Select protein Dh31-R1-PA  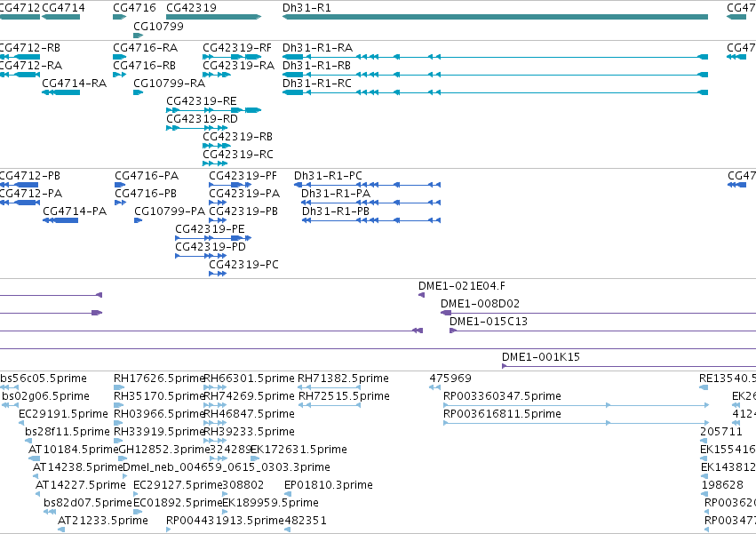tap(370, 203)
